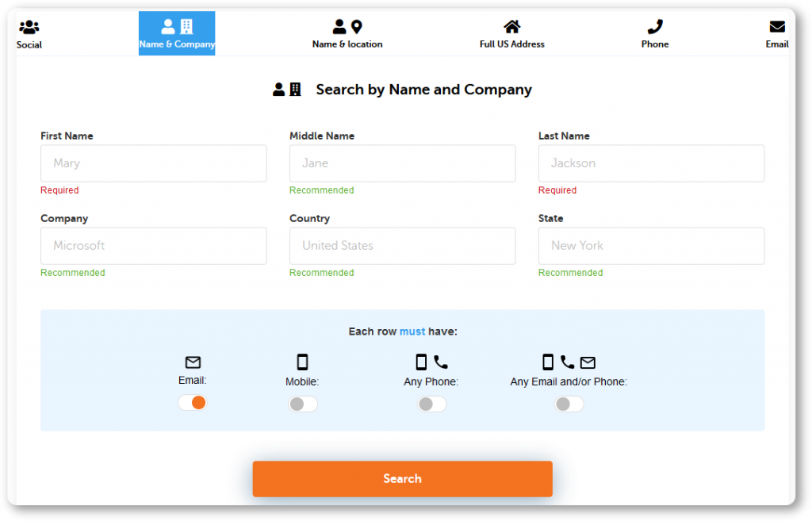Click the Search by Name and Company heading
The image size is (812, 521).
pyautogui.click(x=423, y=90)
